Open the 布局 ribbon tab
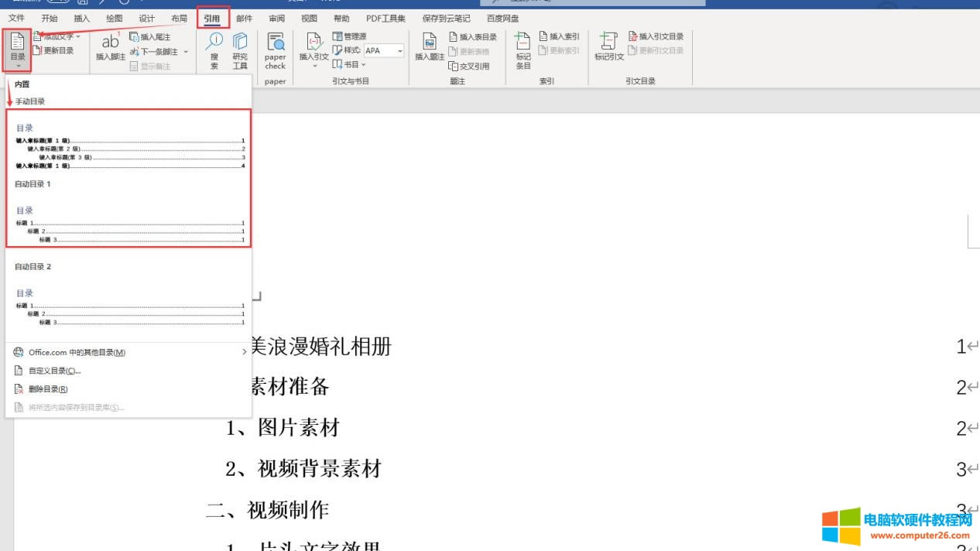The width and height of the screenshot is (980, 551). pyautogui.click(x=179, y=19)
